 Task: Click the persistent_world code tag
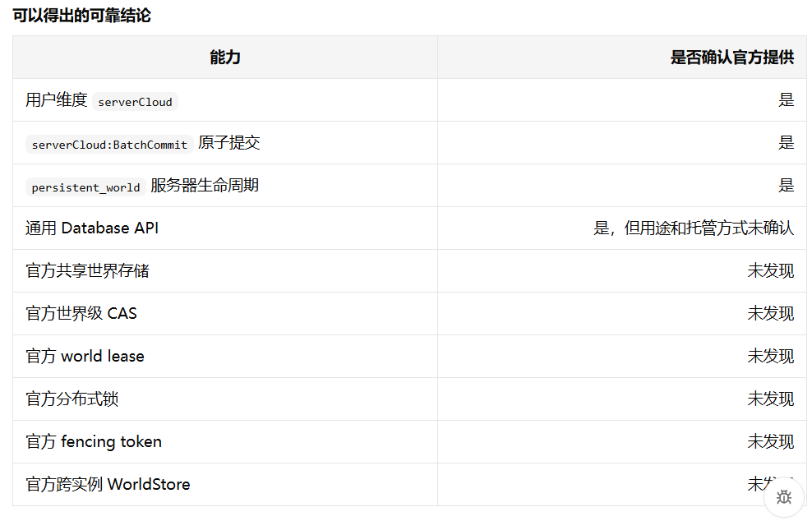[85, 187]
